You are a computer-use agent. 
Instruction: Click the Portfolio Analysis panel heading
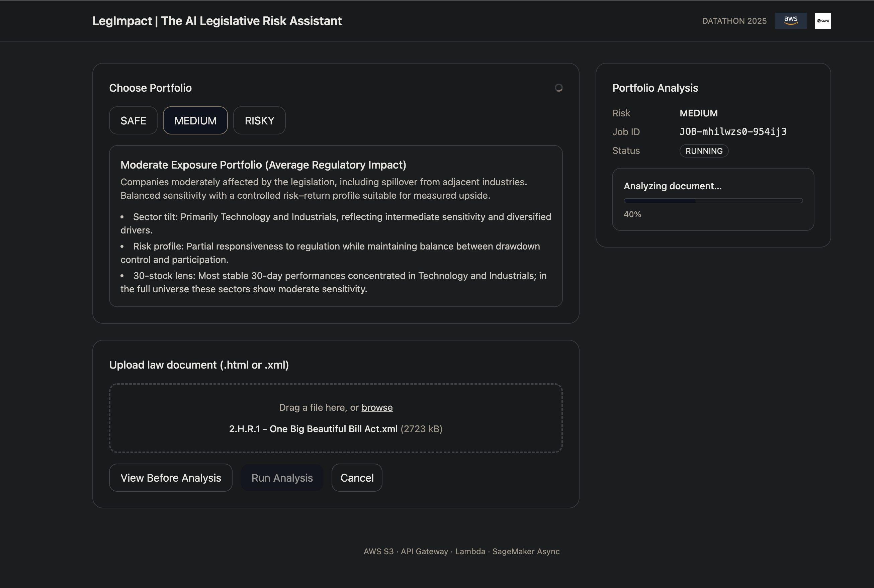click(x=655, y=88)
